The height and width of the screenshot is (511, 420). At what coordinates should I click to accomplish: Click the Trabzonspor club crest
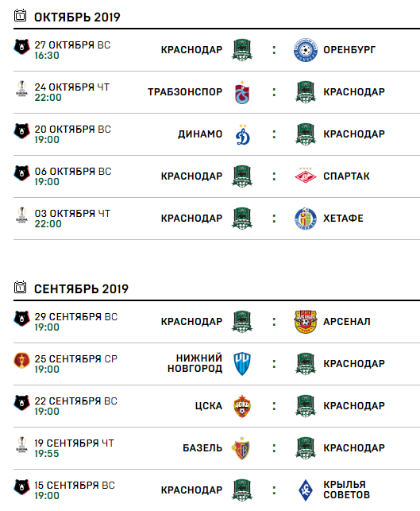point(242,92)
